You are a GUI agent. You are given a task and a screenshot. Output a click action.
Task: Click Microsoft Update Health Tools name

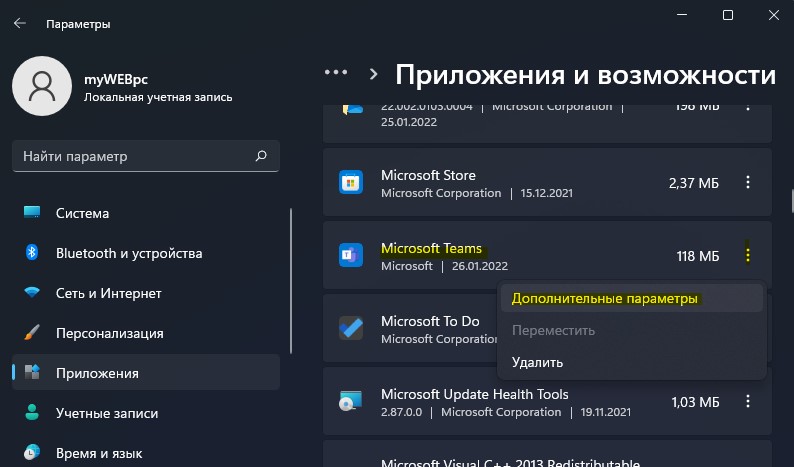click(x=474, y=394)
